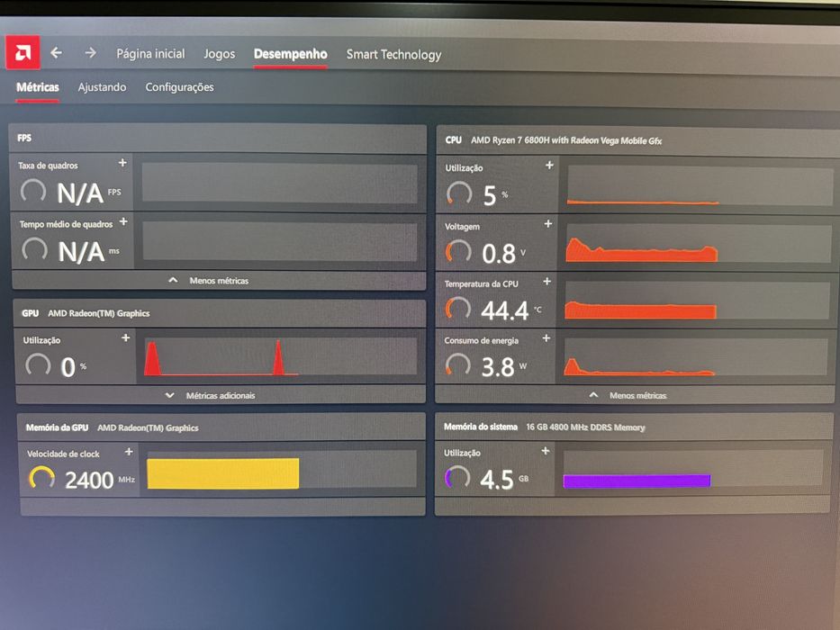This screenshot has height=630, width=840.
Task: Add Temperatura da CPU with plus
Action: tap(547, 281)
